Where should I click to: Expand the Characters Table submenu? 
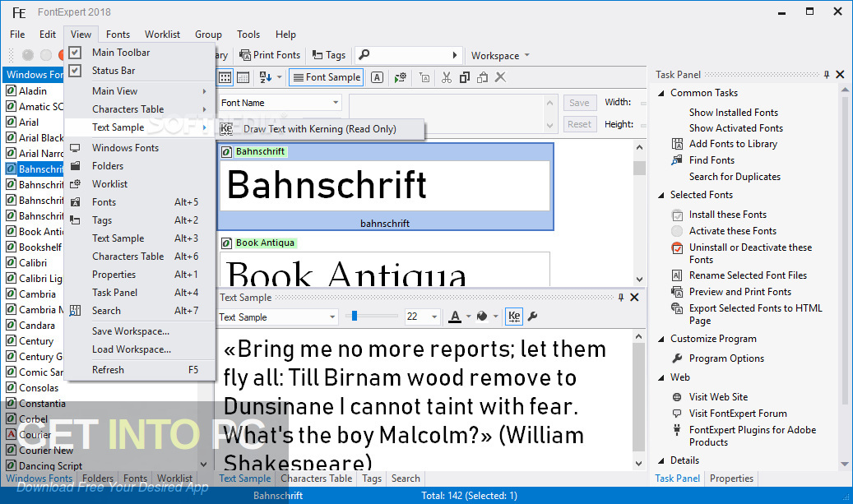tap(139, 109)
